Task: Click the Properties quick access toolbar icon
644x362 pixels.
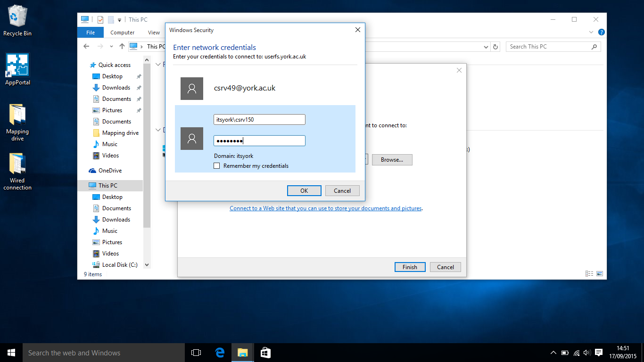Action: coord(100,20)
